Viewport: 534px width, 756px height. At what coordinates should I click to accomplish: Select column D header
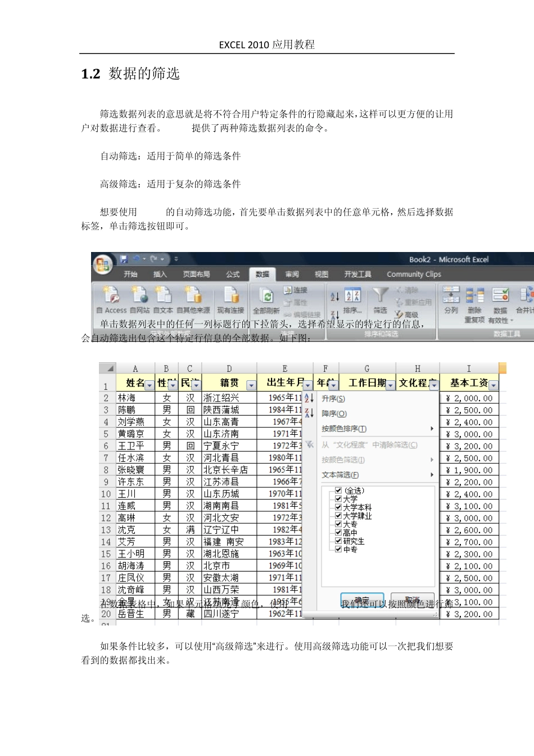click(229, 368)
